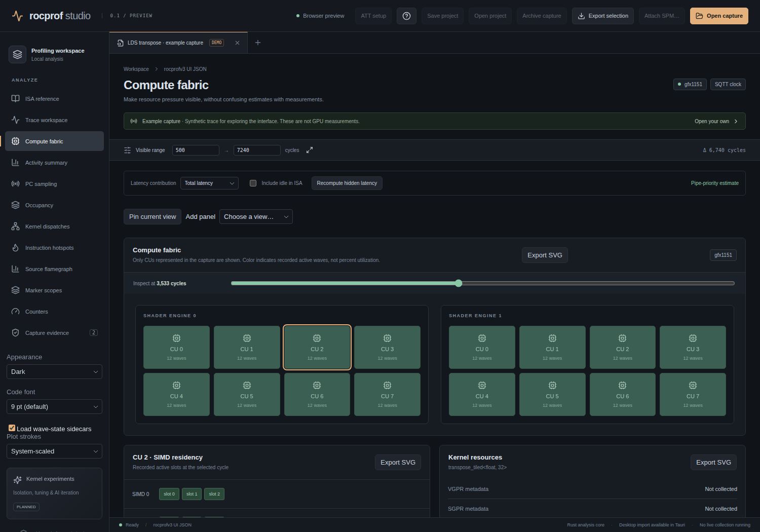Image resolution: width=760 pixels, height=532 pixels.
Task: Expand Open your own chevron
Action: tap(736, 121)
